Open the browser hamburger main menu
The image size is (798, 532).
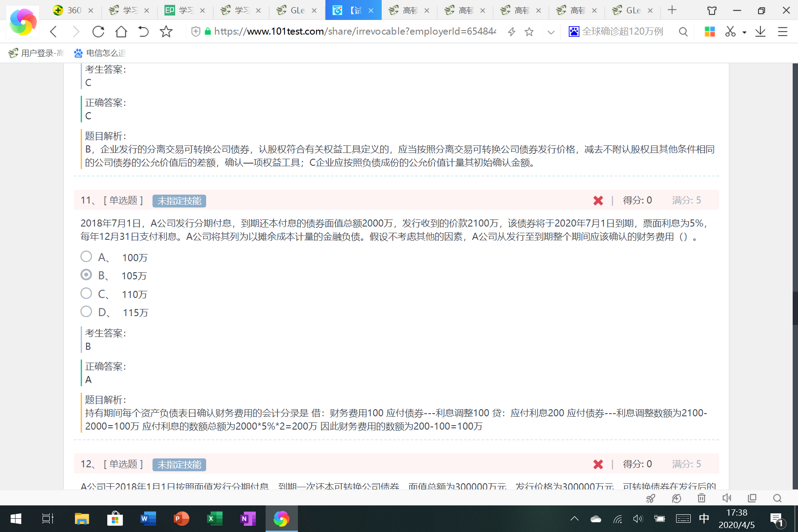point(782,31)
